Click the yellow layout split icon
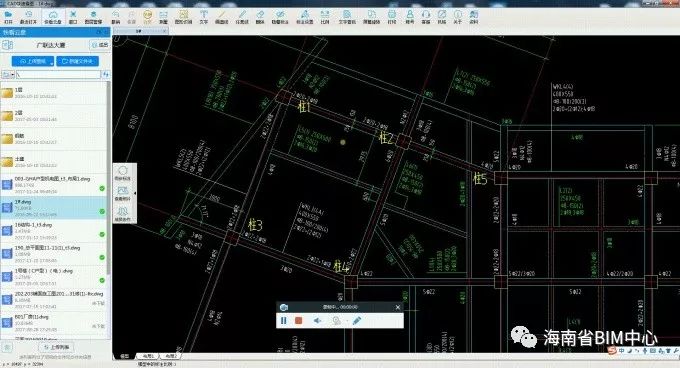680x368 pixels. tap(183, 17)
